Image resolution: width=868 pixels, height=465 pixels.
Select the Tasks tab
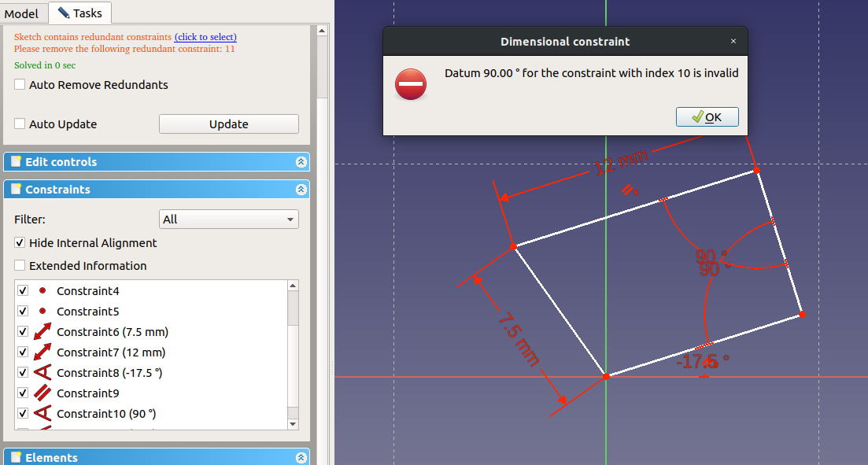tap(80, 13)
